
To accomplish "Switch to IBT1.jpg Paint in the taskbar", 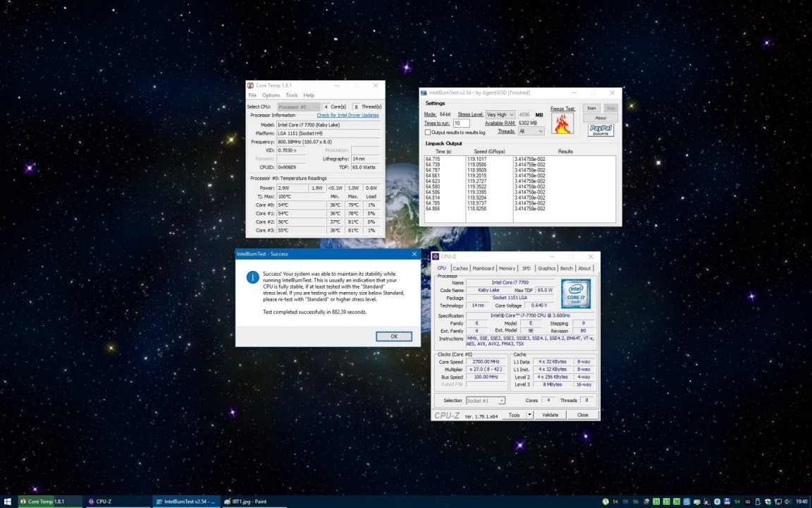I will (x=254, y=502).
